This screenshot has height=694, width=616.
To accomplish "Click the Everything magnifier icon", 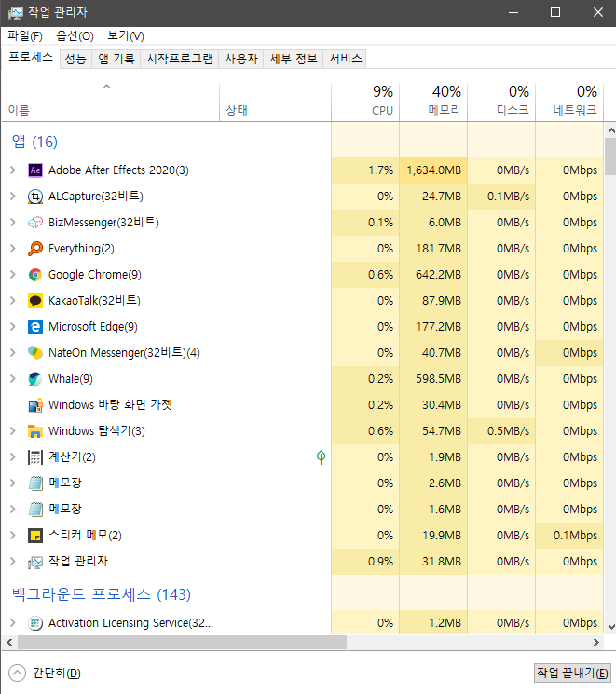I will (x=35, y=249).
